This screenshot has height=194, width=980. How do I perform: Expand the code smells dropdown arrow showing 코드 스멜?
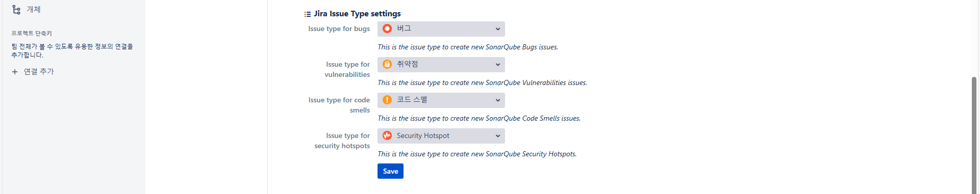pos(498,100)
